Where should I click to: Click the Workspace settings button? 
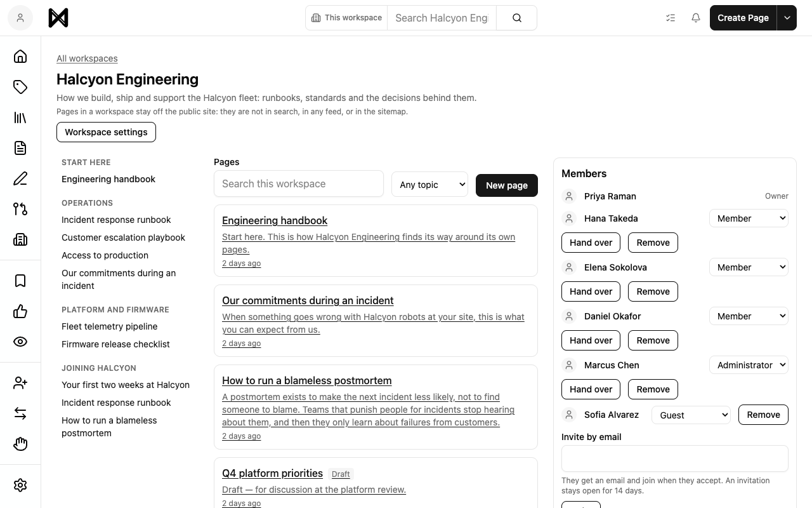click(x=106, y=132)
